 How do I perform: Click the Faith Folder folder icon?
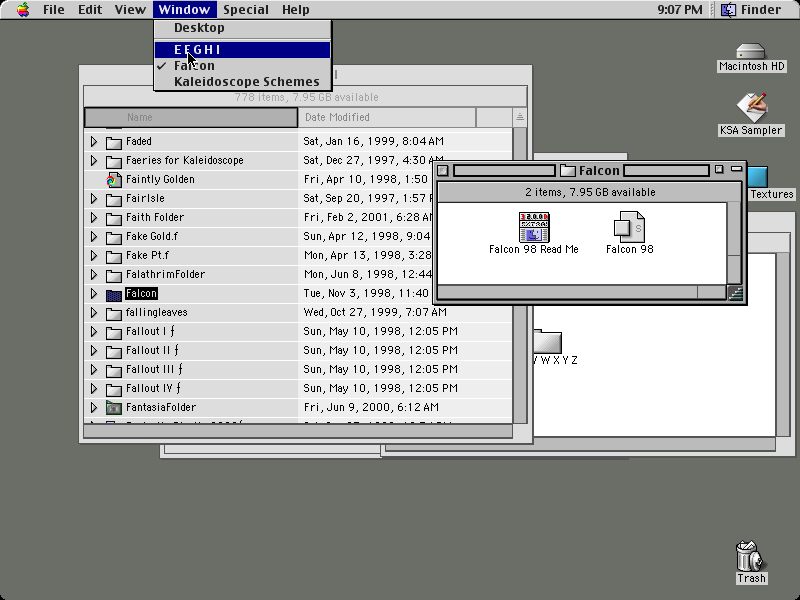(x=113, y=218)
